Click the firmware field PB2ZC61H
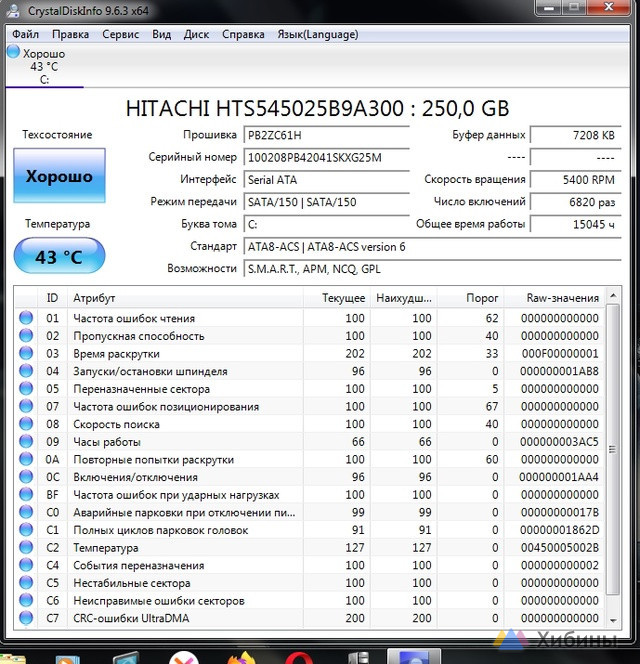This screenshot has height=664, width=640. (x=326, y=135)
